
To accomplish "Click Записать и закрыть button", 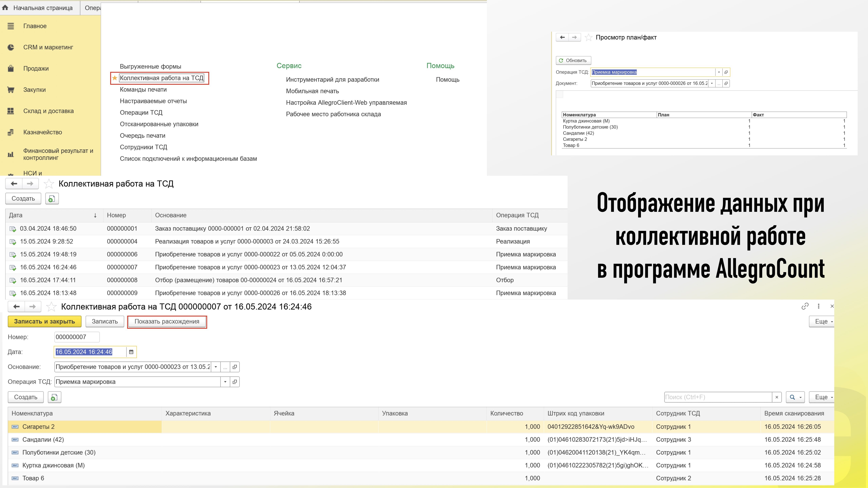I will (44, 322).
